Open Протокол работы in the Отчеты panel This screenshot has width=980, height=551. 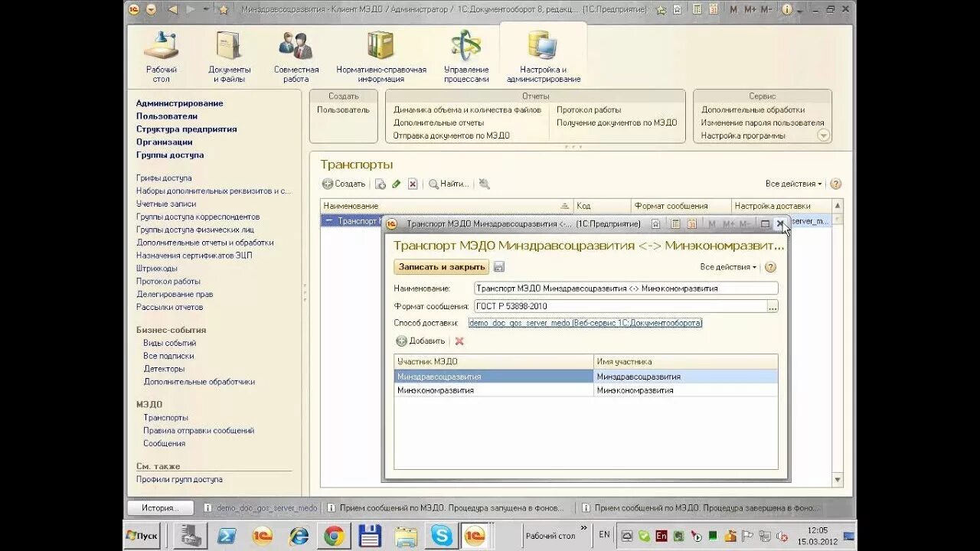click(589, 110)
